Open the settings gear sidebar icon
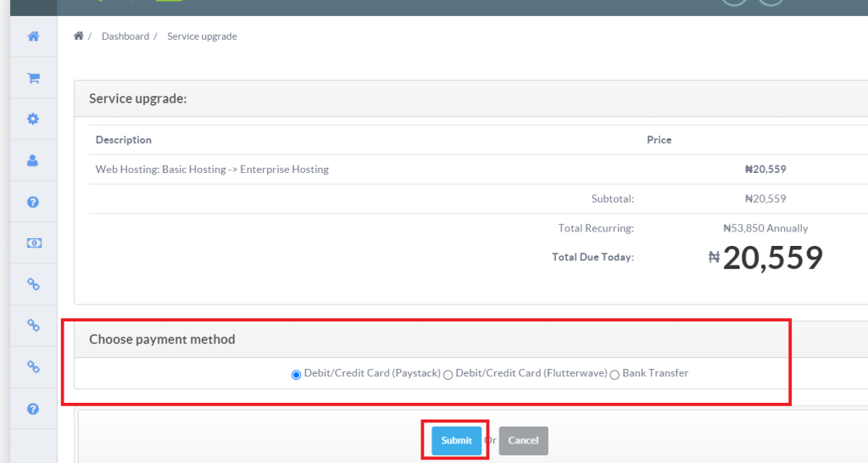 tap(33, 119)
